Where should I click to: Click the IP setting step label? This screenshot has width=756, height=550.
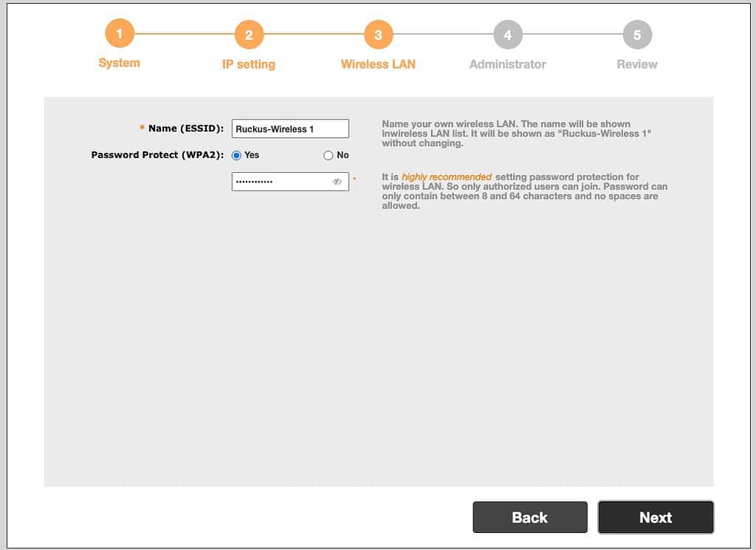pyautogui.click(x=249, y=64)
